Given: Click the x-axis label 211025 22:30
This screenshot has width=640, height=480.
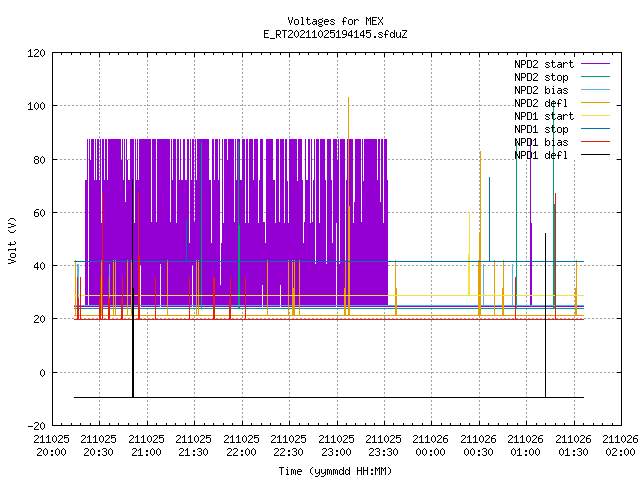Looking at the screenshot, I should [288, 446].
